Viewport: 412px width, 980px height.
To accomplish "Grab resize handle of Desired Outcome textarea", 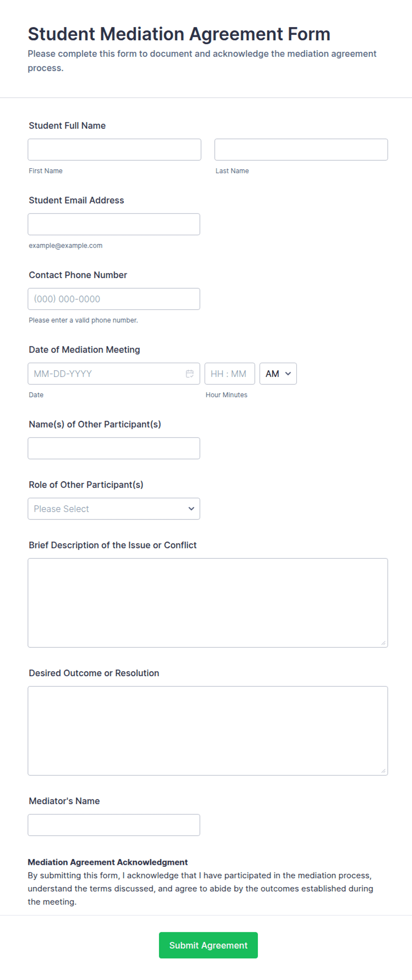I will [x=383, y=771].
